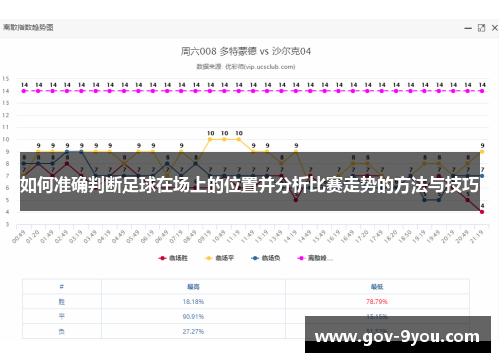Click the 90.91% cell
Image resolution: width=500 pixels, height=362 pixels.
pyautogui.click(x=193, y=316)
